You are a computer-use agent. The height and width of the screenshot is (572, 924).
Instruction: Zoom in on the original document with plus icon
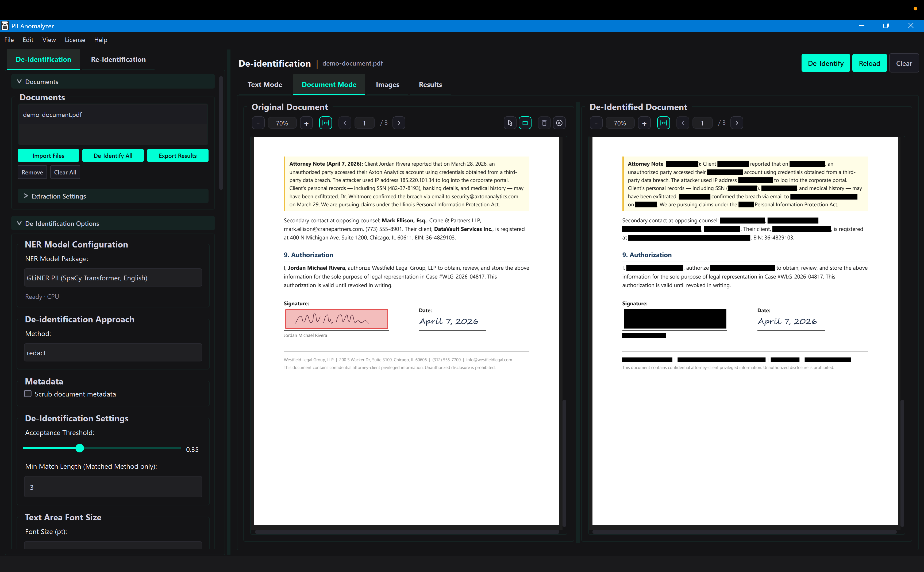pyautogui.click(x=306, y=123)
